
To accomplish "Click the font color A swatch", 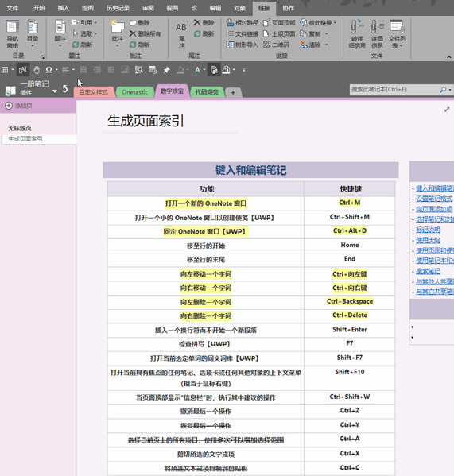I will pyautogui.click(x=197, y=70).
